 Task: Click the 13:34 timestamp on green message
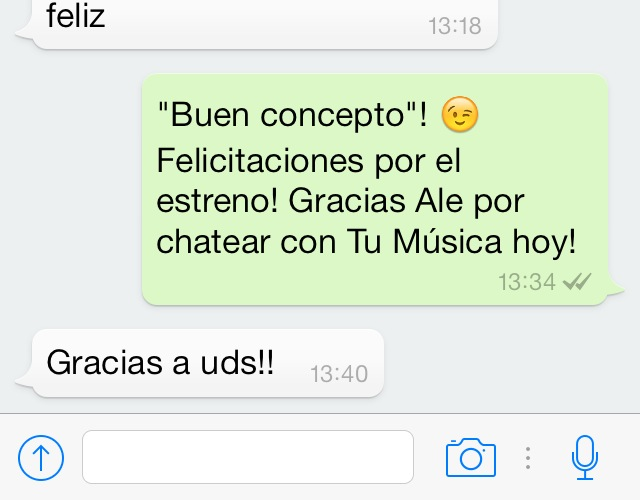[x=527, y=282]
